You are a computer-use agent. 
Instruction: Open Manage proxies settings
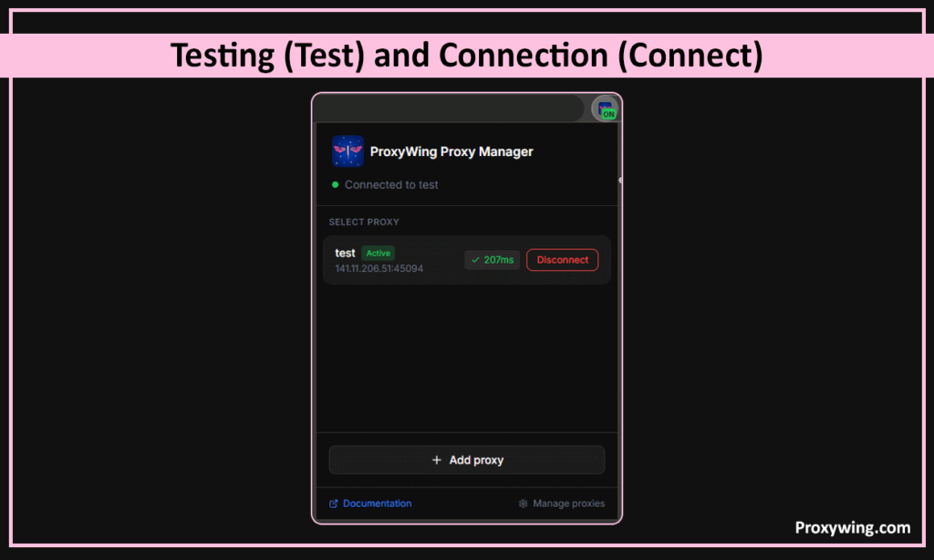click(568, 503)
